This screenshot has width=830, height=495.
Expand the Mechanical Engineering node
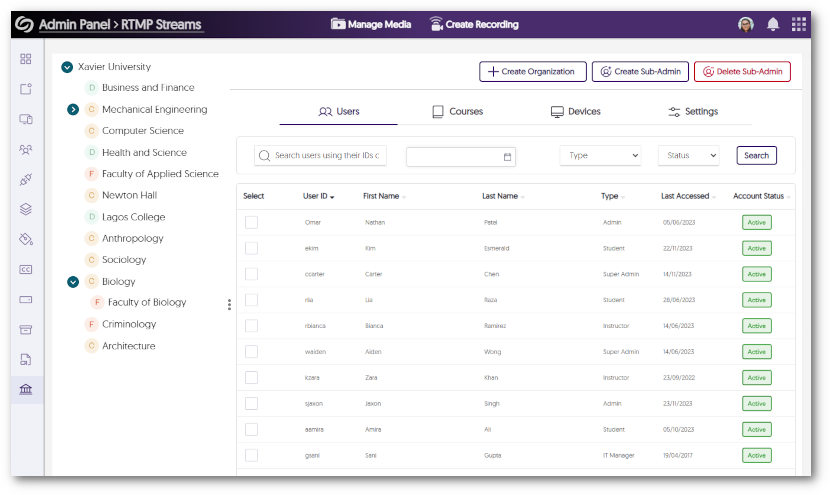coord(73,110)
